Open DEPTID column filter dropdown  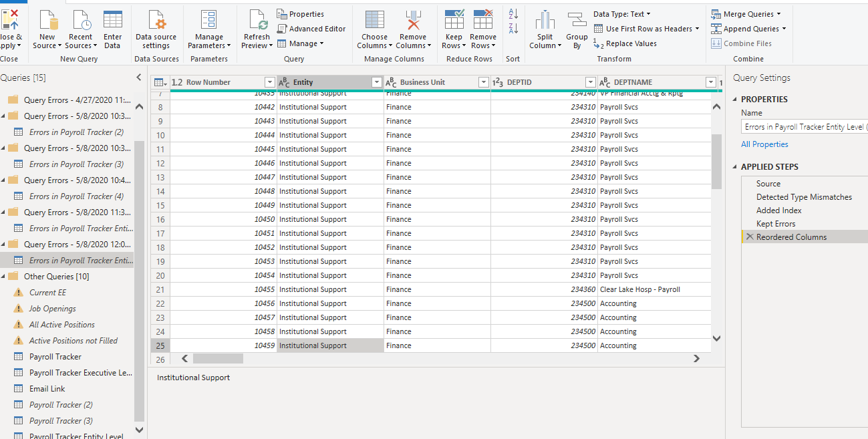590,82
